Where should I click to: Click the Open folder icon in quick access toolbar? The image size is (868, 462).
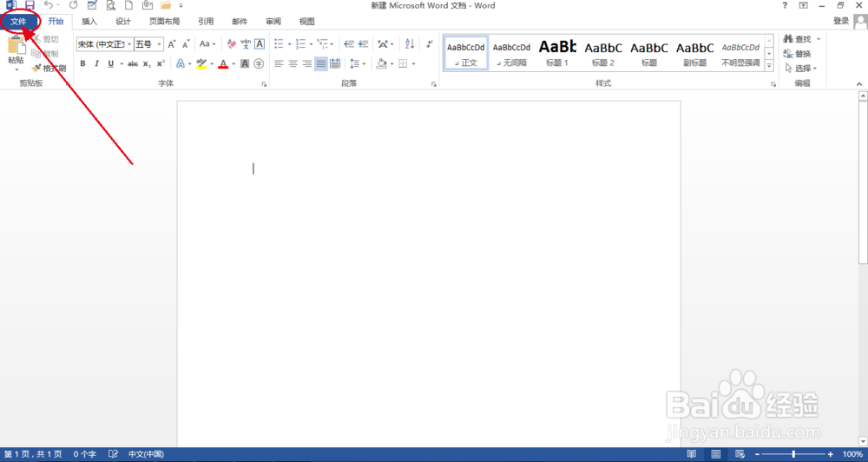pyautogui.click(x=165, y=5)
